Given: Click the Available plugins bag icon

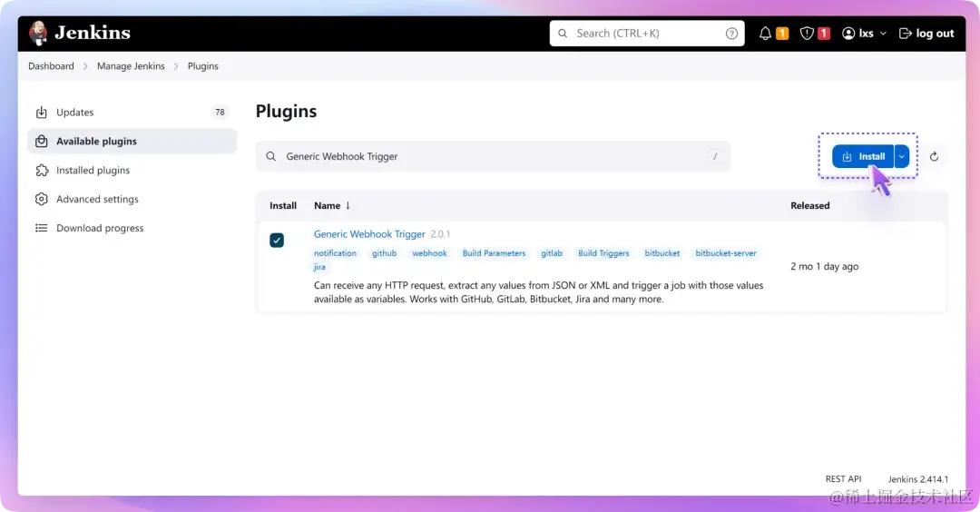Looking at the screenshot, I should (41, 142).
